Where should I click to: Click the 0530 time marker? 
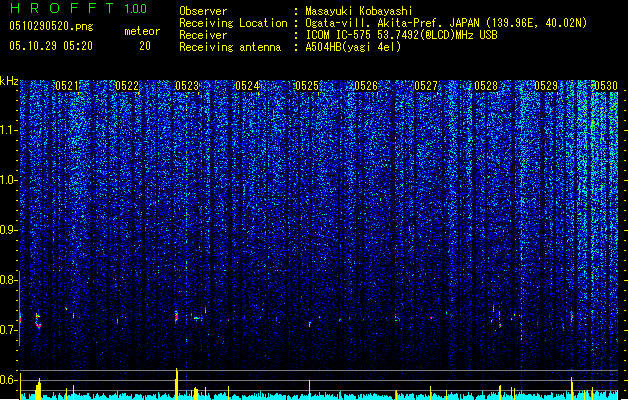tap(606, 86)
